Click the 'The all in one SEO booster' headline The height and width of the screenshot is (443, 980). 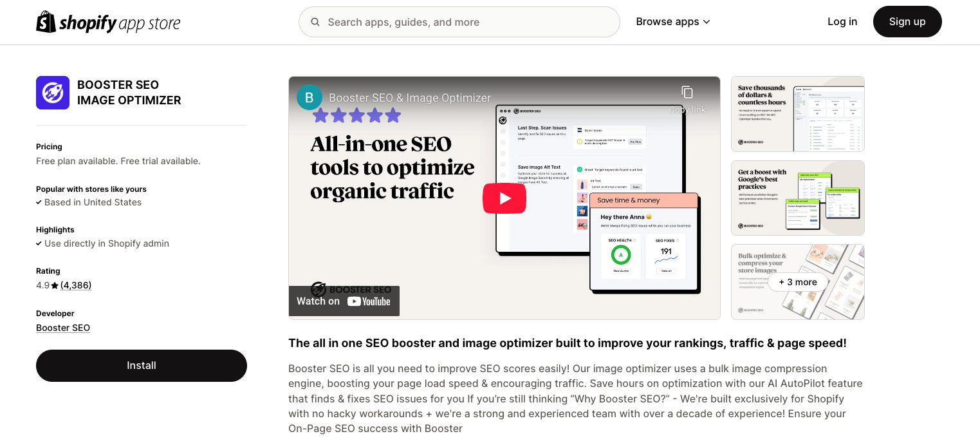pos(568,343)
